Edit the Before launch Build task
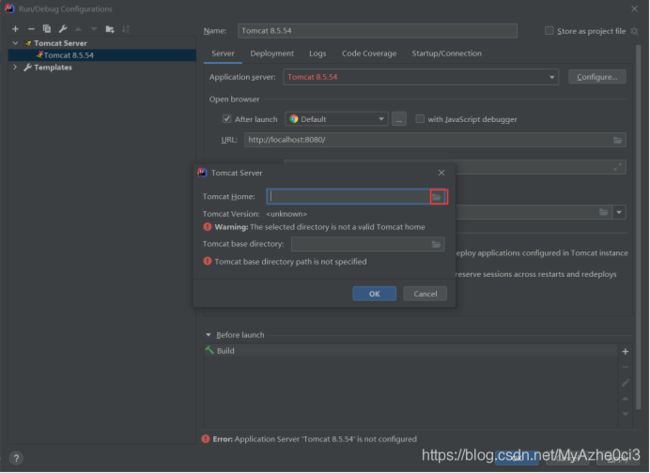Viewport: 650px width, 473px height. [x=625, y=383]
